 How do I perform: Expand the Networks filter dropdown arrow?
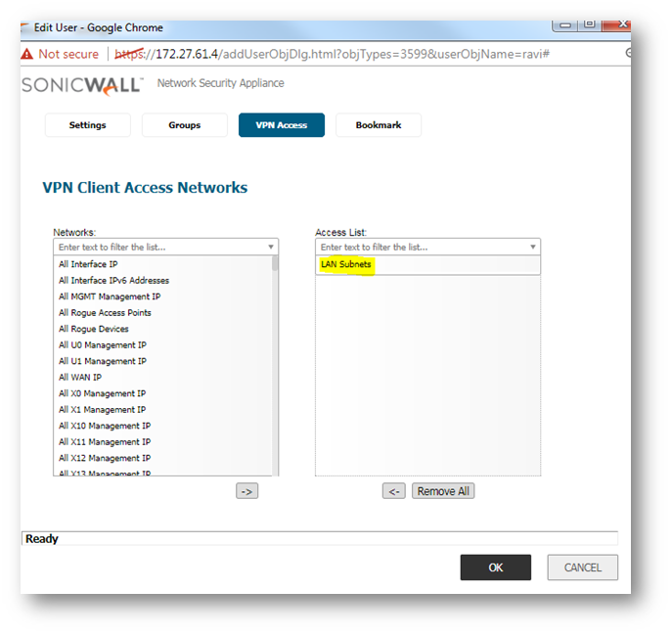point(270,248)
